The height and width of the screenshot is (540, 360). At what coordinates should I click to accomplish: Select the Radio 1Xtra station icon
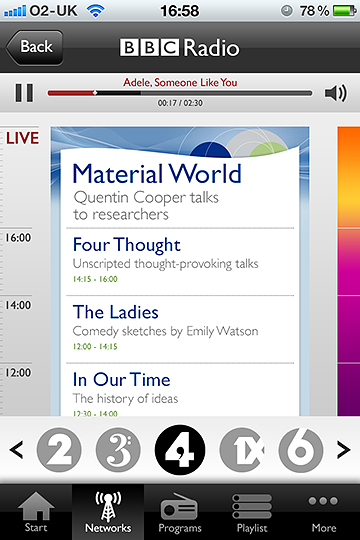[242, 450]
